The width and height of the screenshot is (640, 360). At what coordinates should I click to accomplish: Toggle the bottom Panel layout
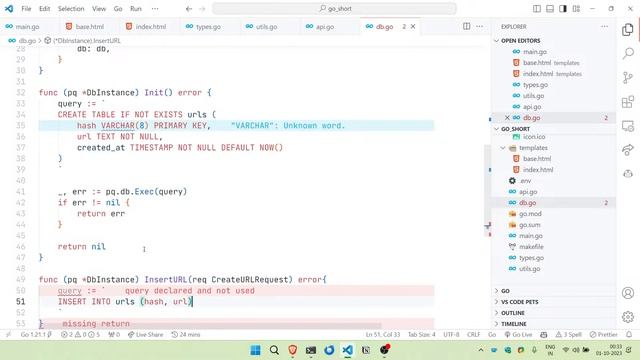(x=550, y=9)
